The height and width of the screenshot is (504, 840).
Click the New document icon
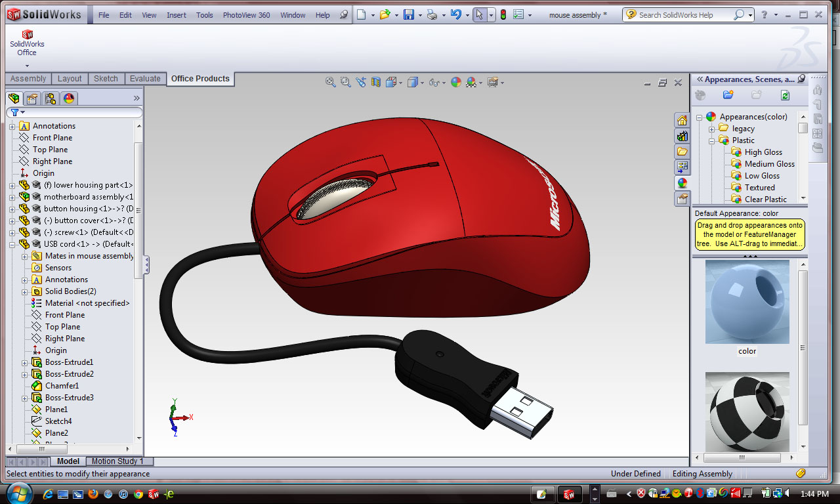pos(362,14)
